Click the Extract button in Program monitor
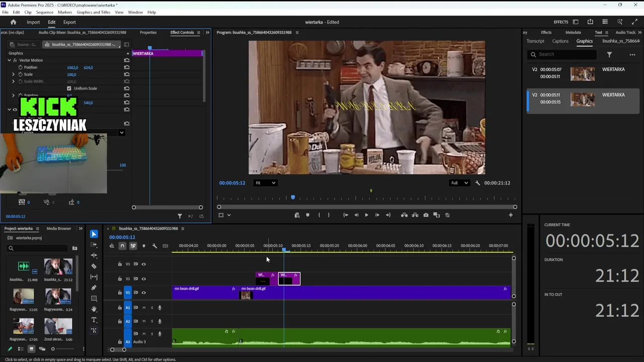 [x=415, y=215]
